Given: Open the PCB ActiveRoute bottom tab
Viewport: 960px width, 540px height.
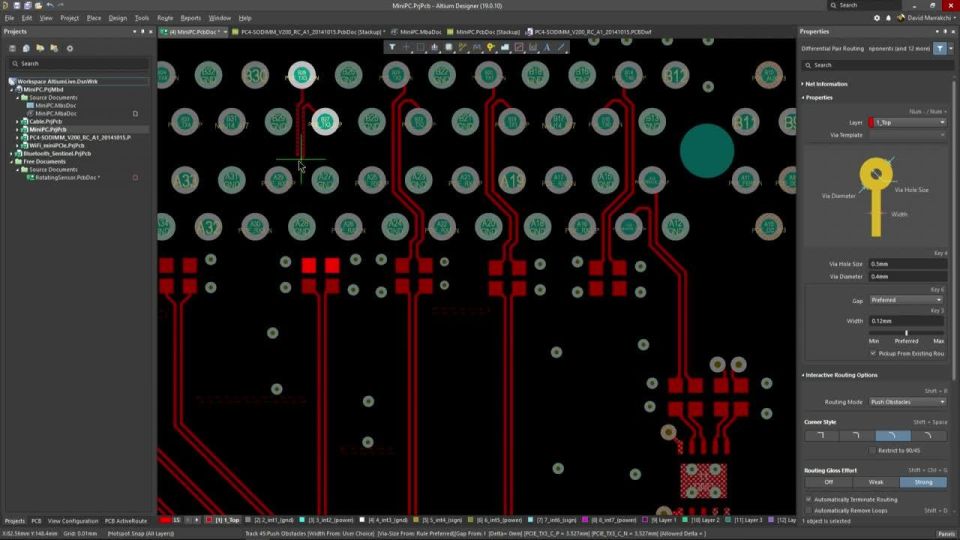Looking at the screenshot, I should (126, 521).
